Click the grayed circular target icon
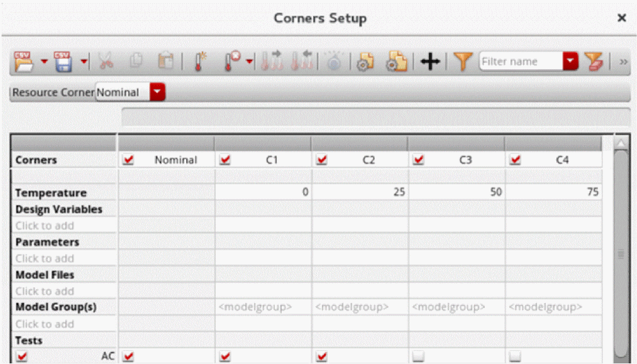637x364 pixels. (x=334, y=62)
